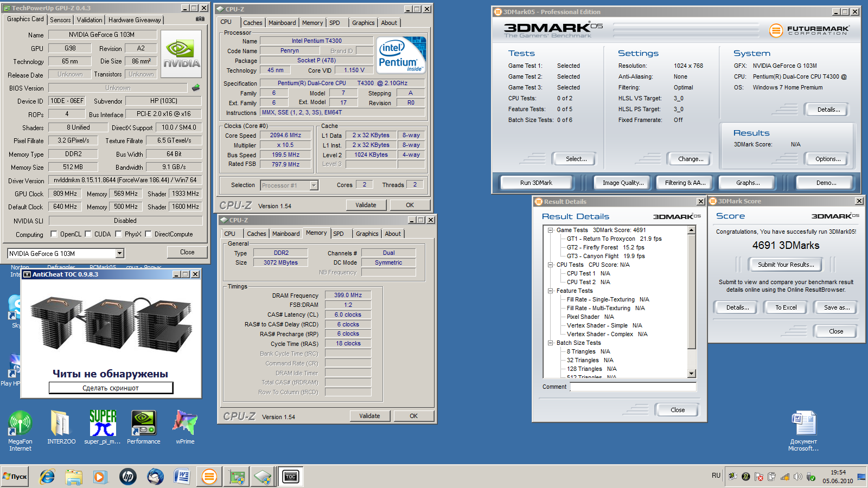The height and width of the screenshot is (488, 868).
Task: Click Filtering & AA button
Action: [685, 183]
